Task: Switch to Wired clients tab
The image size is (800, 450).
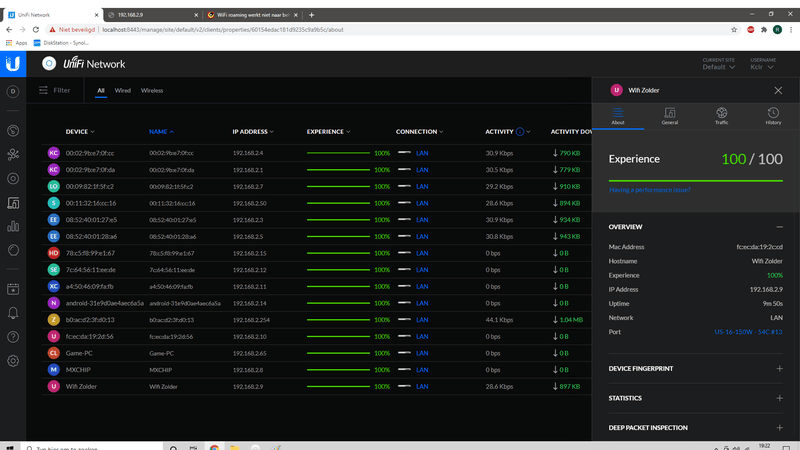Action: coord(122,90)
